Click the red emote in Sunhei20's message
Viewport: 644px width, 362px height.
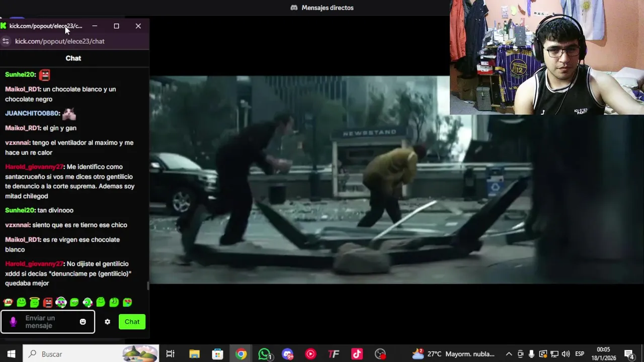click(x=45, y=74)
